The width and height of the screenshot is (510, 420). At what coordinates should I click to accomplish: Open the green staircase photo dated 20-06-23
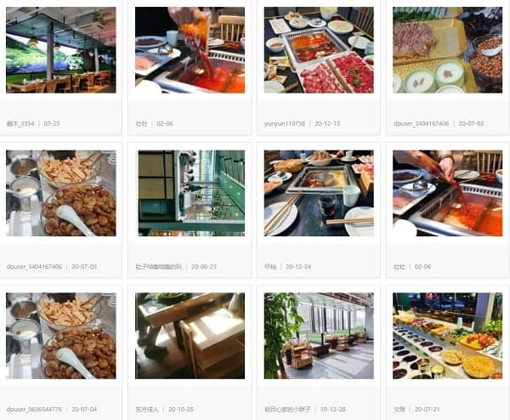coord(191,193)
